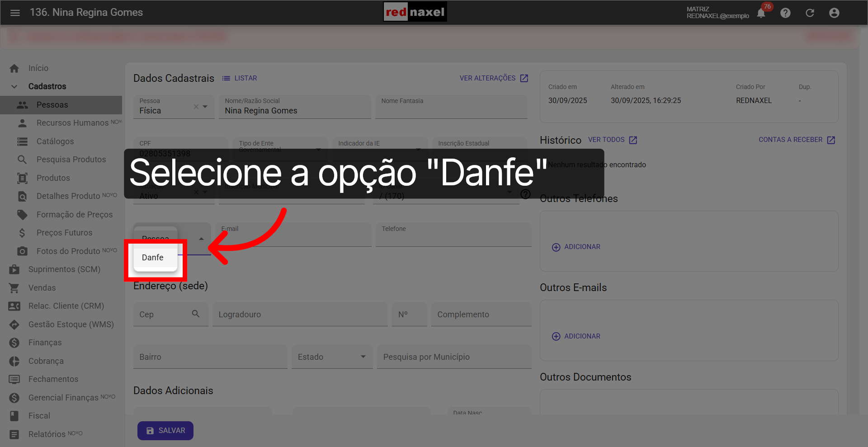Open the navigation hamburger menu

[15, 13]
